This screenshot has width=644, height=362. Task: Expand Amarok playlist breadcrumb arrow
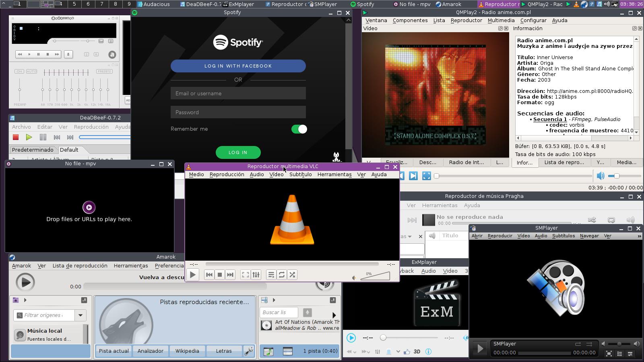pos(274,300)
